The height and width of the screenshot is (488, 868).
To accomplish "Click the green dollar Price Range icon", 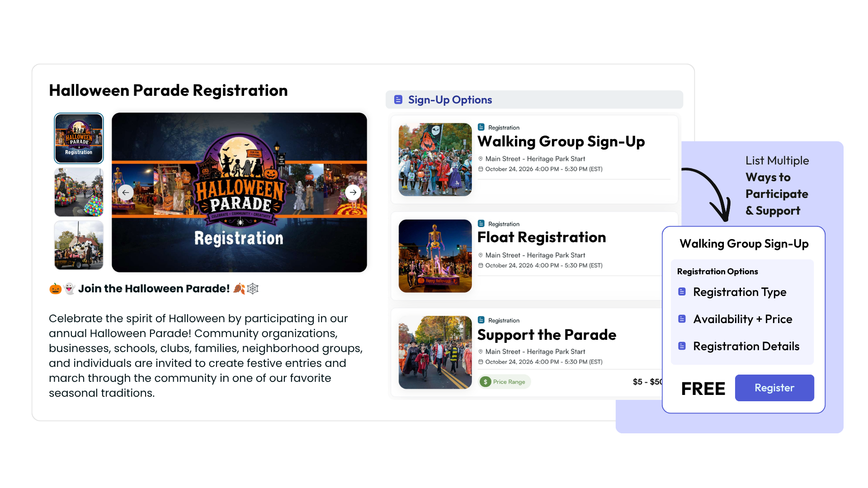I will (x=486, y=382).
